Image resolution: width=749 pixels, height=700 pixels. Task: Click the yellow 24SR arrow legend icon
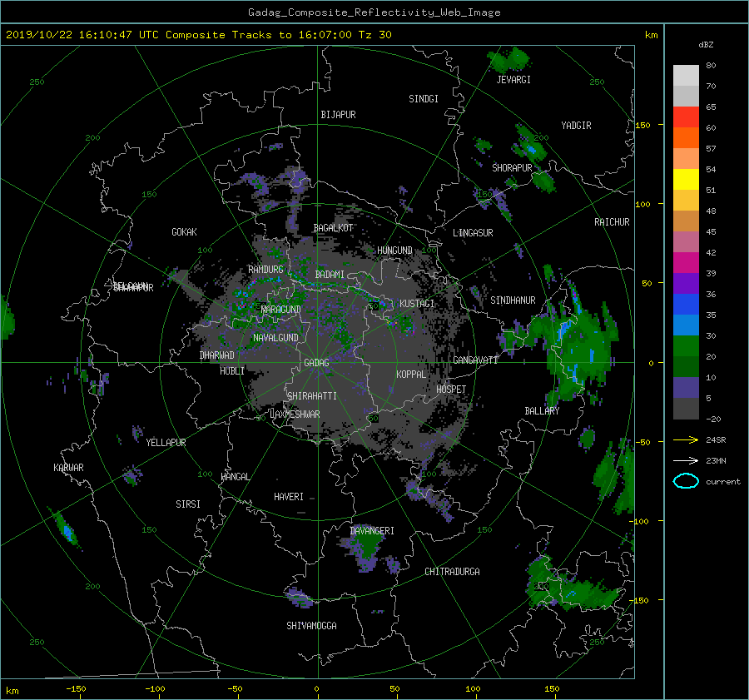coord(686,439)
